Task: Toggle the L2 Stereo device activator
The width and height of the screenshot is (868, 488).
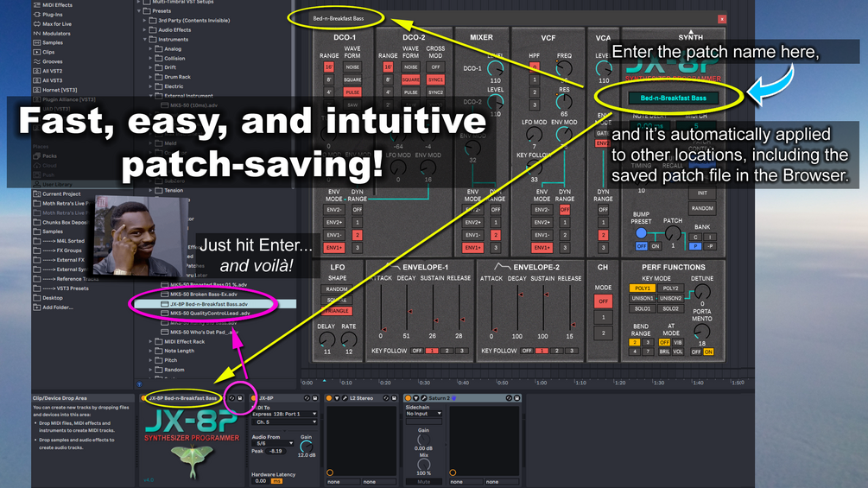Action: [329, 398]
